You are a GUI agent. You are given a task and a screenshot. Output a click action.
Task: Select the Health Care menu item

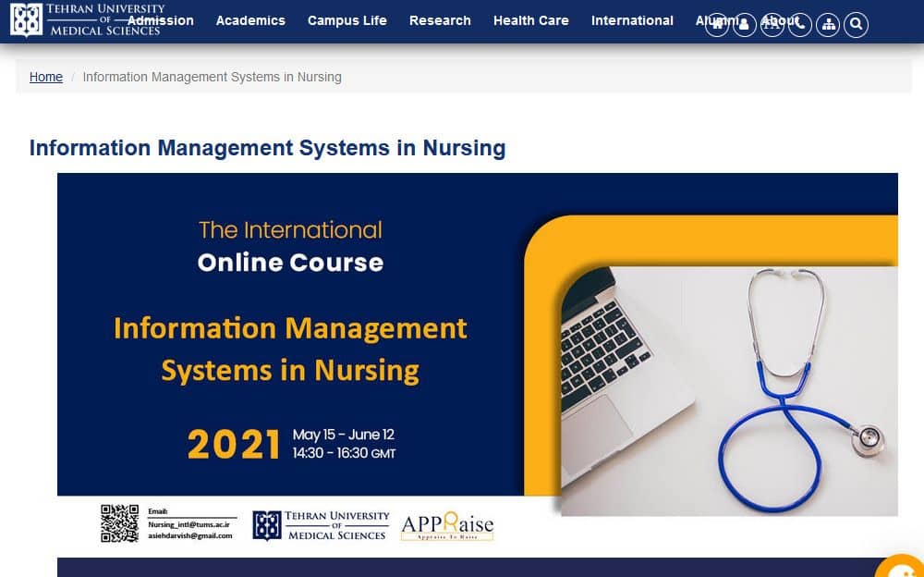pos(531,20)
